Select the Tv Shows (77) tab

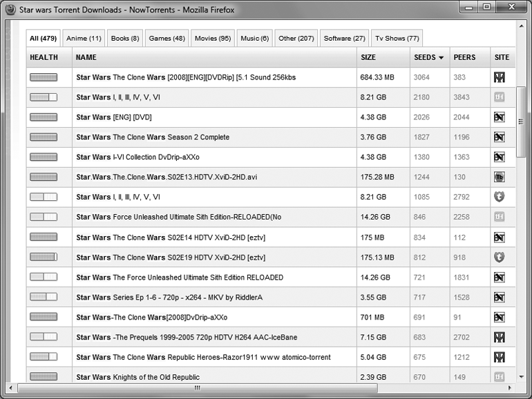(397, 39)
